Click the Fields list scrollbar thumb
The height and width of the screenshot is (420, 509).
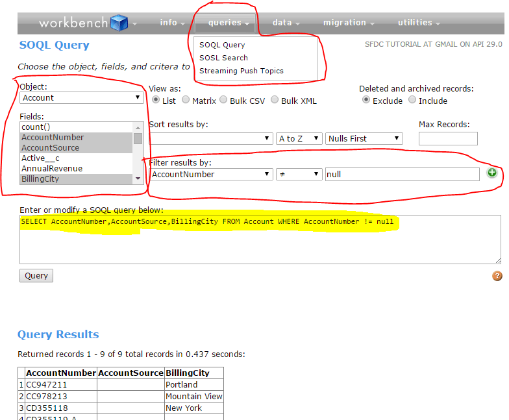[x=138, y=139]
